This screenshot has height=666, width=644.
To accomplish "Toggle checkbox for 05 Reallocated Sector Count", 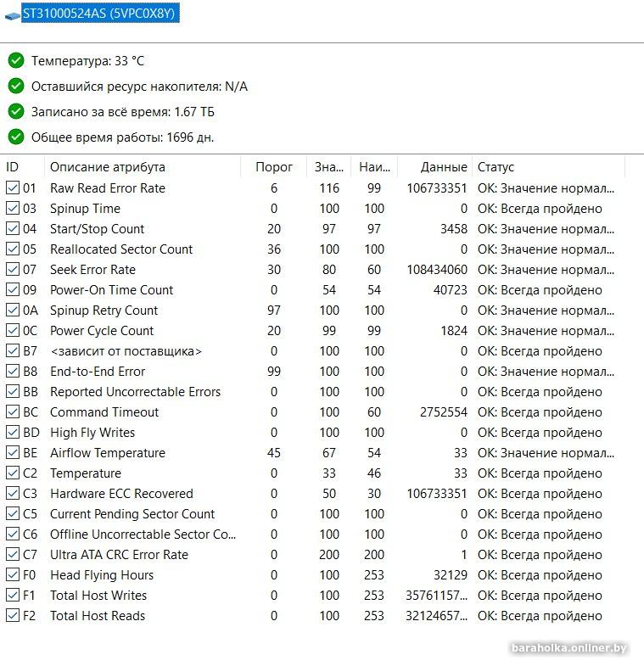I will (13, 249).
